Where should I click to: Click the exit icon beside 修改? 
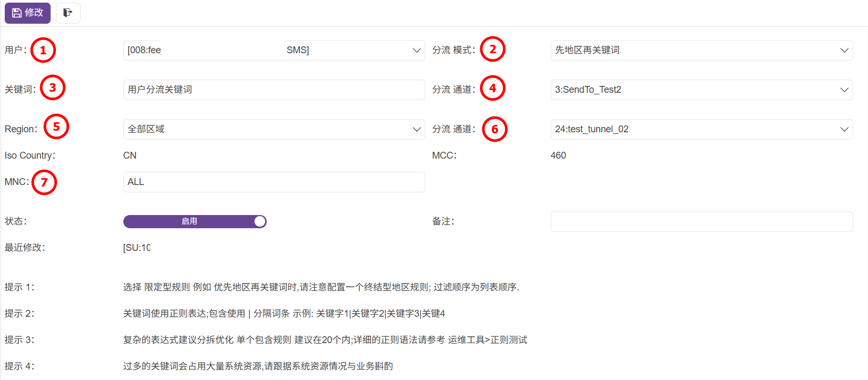pyautogui.click(x=68, y=13)
